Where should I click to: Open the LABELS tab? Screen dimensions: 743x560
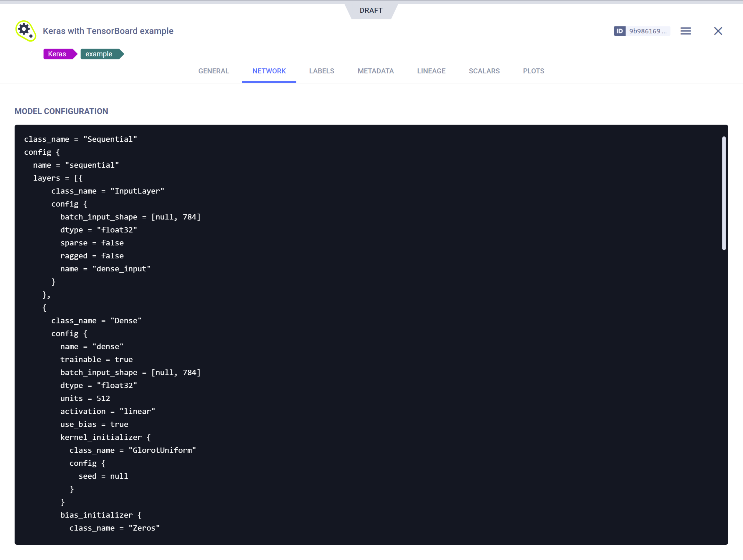click(x=321, y=71)
